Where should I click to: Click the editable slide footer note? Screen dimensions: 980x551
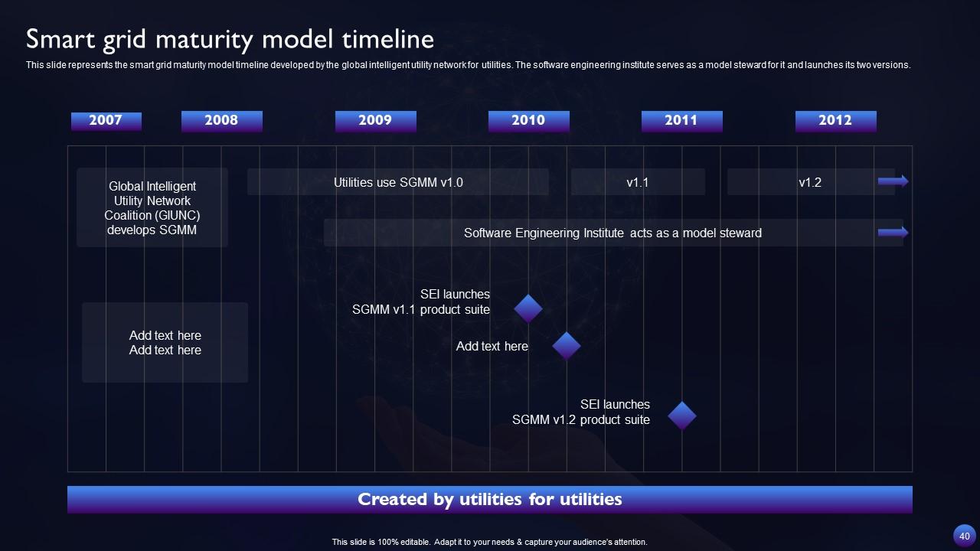[x=489, y=541]
